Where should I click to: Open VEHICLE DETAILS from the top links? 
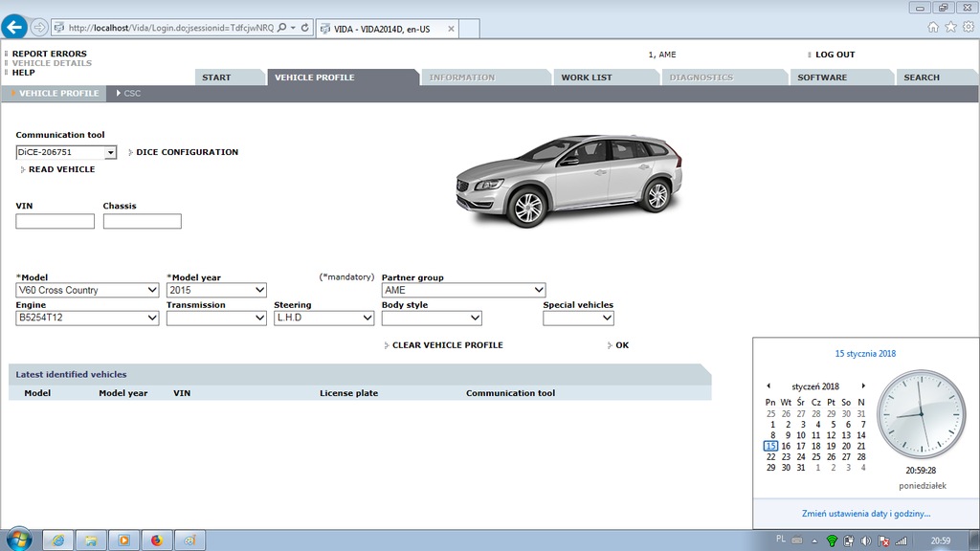pos(54,64)
